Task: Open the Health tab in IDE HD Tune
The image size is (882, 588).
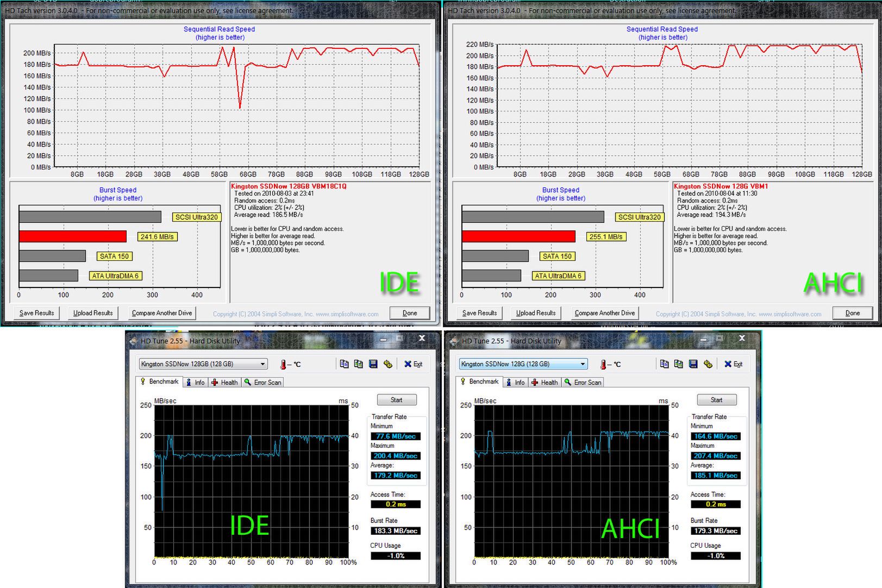Action: pos(224,383)
